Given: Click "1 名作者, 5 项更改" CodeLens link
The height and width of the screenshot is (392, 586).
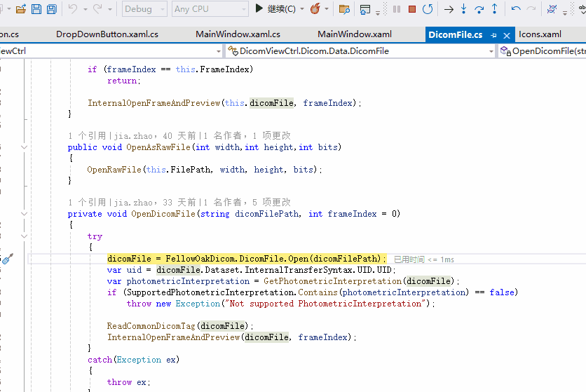Looking at the screenshot, I should 247,203.
